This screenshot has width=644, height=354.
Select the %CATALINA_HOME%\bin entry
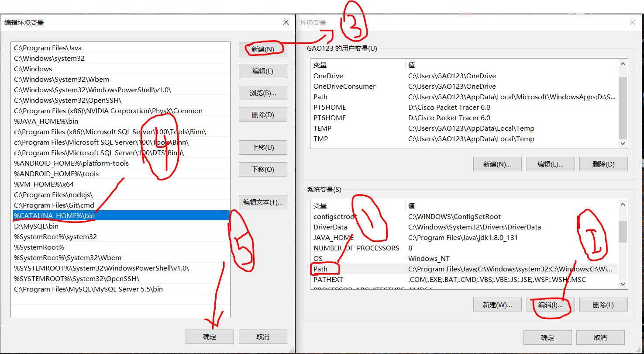point(121,215)
